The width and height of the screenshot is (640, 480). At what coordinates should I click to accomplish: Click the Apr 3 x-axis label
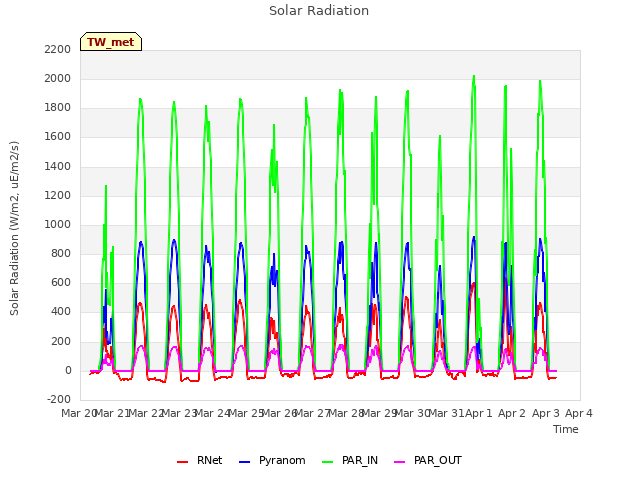546,413
